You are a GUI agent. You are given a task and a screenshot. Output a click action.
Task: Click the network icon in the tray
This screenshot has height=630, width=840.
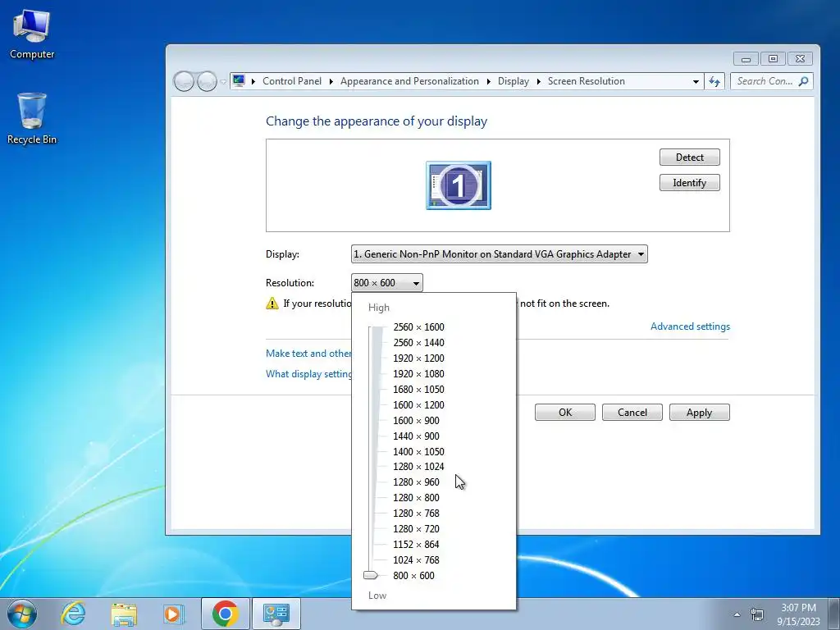[757, 614]
